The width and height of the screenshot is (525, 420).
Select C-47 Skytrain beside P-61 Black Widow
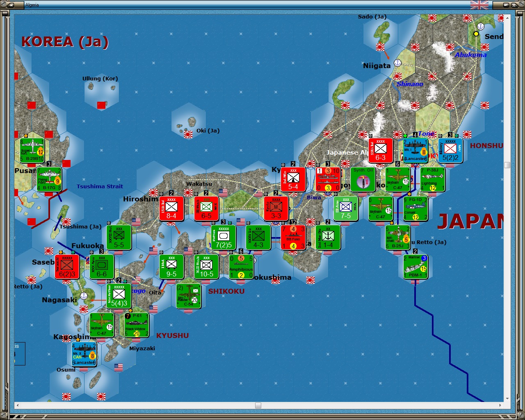point(102,325)
